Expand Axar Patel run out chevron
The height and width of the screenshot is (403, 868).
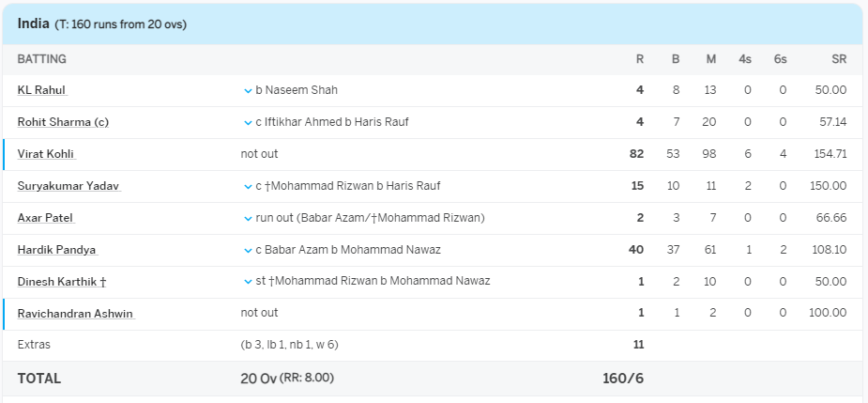tap(248, 218)
